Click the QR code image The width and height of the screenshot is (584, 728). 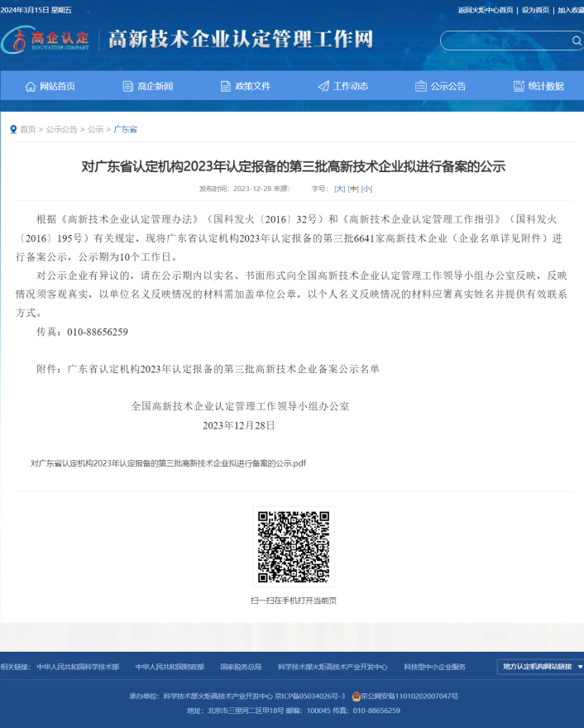click(293, 547)
